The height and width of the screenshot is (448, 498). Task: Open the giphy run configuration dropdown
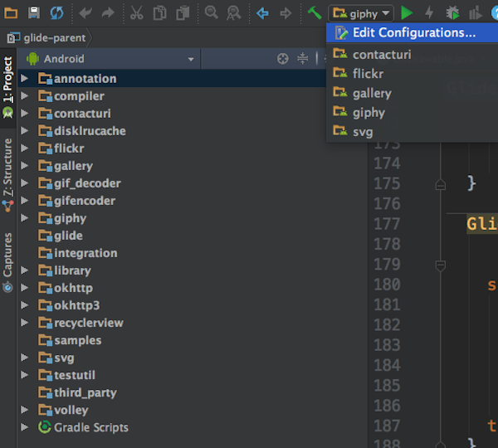(361, 13)
